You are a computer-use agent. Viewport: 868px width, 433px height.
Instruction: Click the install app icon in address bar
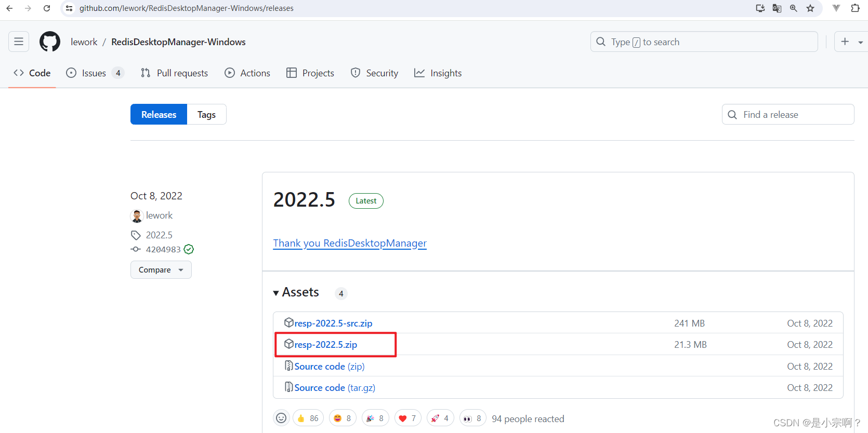click(760, 8)
